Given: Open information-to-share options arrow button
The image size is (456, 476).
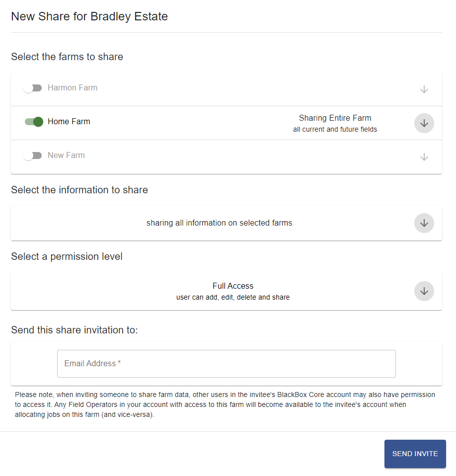Looking at the screenshot, I should [x=424, y=223].
